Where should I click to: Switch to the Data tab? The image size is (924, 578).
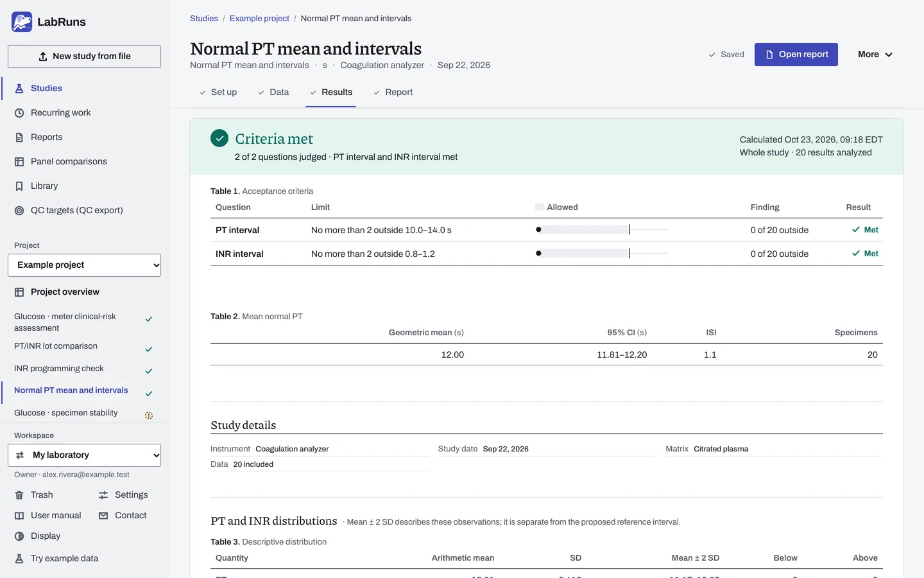273,92
